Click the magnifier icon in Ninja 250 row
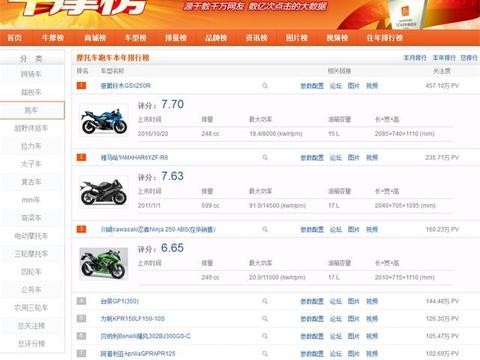The height and width of the screenshot is (360, 480). [x=265, y=229]
